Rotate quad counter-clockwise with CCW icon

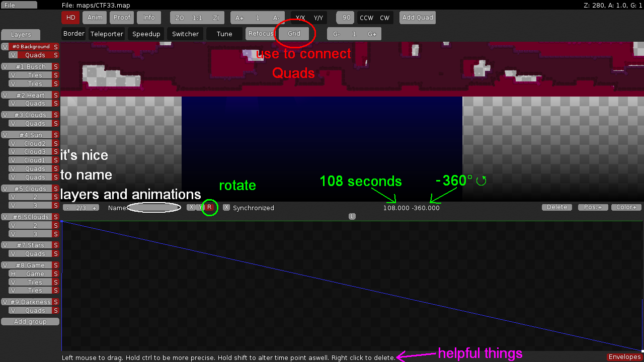tap(366, 17)
